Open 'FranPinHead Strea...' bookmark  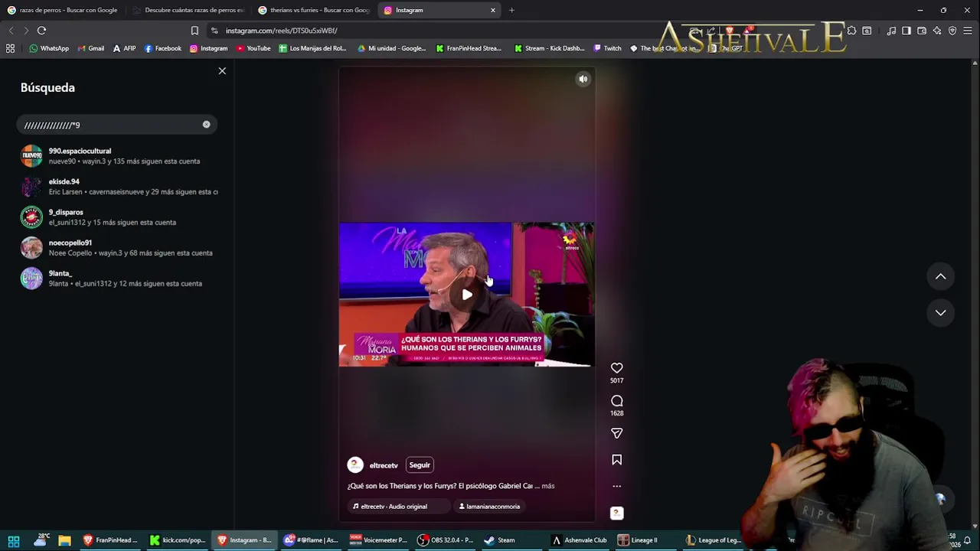(x=469, y=48)
